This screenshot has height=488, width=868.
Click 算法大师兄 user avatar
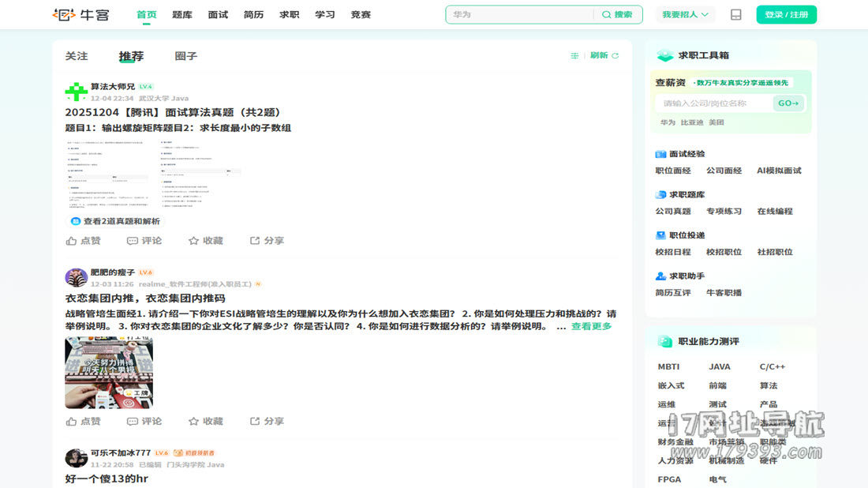pos(76,92)
